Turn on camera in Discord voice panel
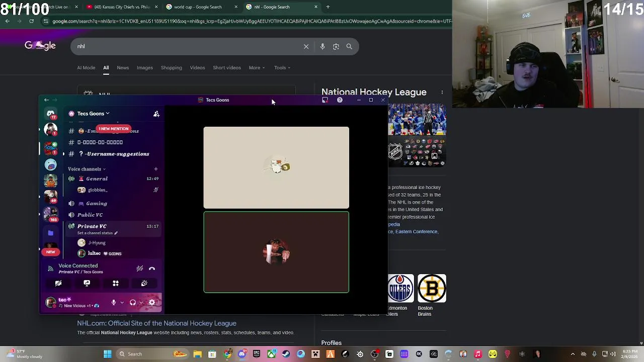This screenshot has width=644, height=362. pos(58,284)
